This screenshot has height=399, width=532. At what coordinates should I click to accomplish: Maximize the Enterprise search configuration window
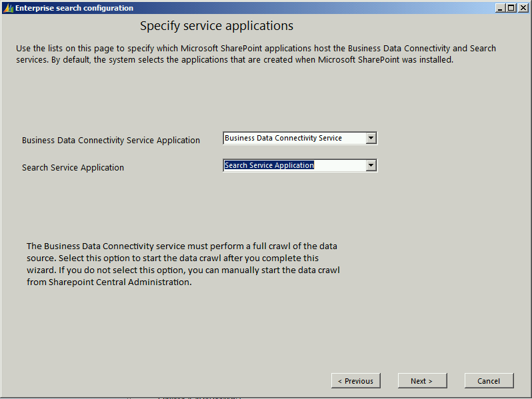point(511,8)
